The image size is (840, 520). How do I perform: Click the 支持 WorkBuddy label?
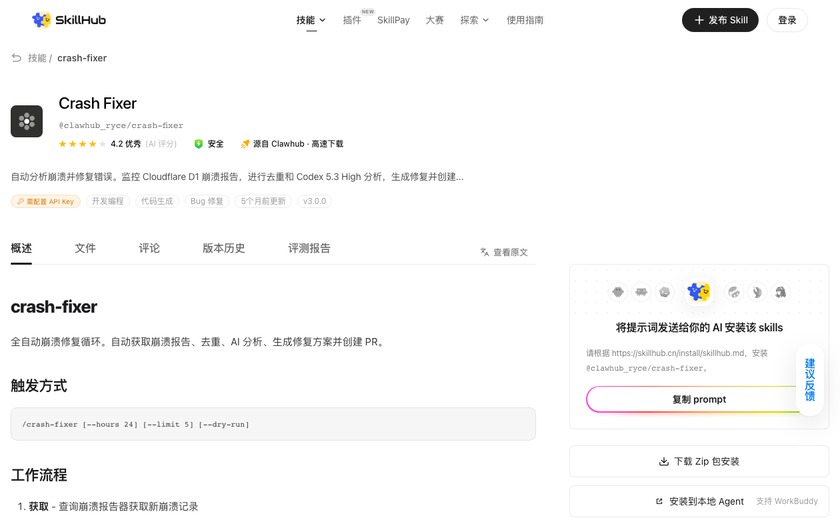(787, 501)
